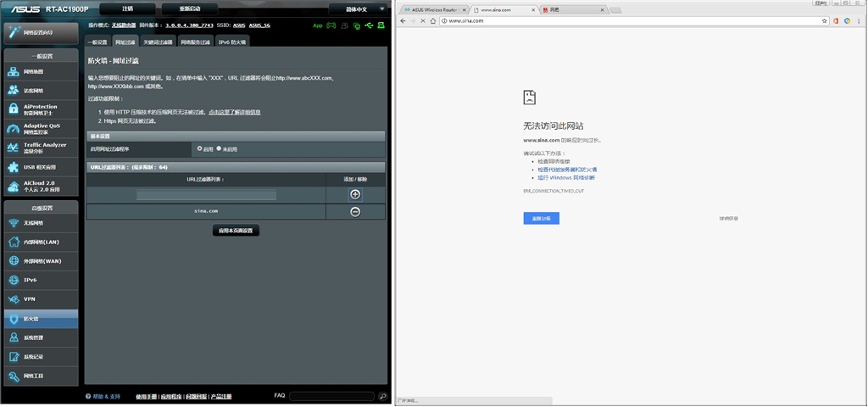Click the 重新启动 reboot button
Image resolution: width=868 pixels, height=407 pixels.
click(x=190, y=9)
